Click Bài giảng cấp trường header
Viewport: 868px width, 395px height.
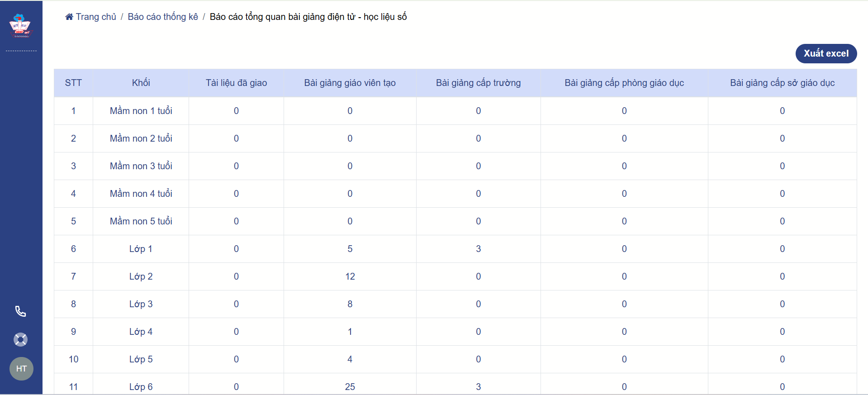coord(478,83)
